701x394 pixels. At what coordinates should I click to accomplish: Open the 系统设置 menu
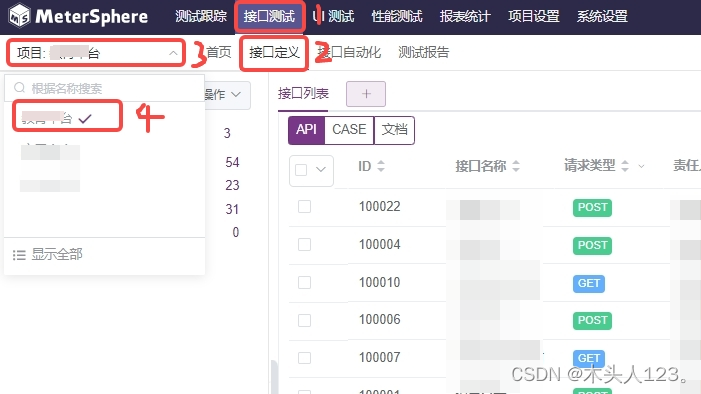coord(602,17)
